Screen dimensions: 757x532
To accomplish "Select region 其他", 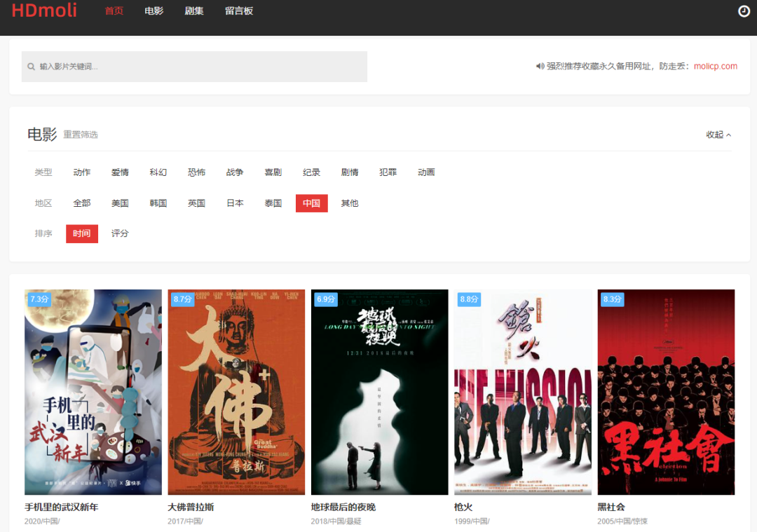I will pos(350,203).
